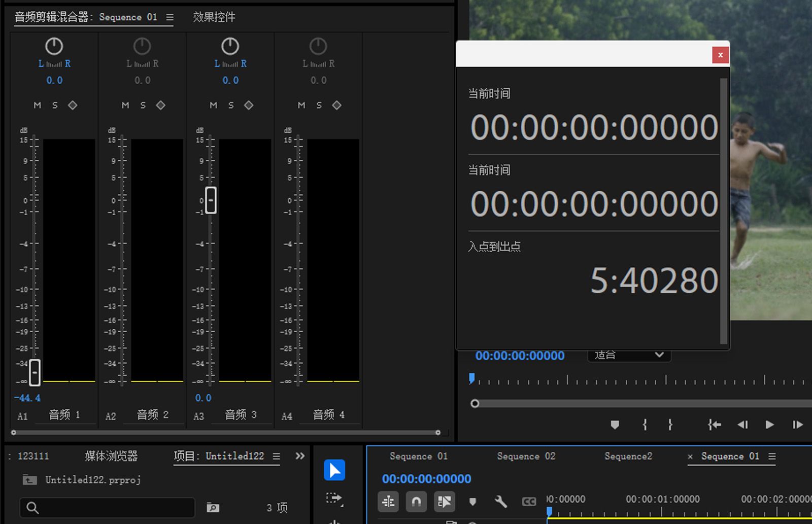Select the Selection tool arrow

tap(334, 470)
